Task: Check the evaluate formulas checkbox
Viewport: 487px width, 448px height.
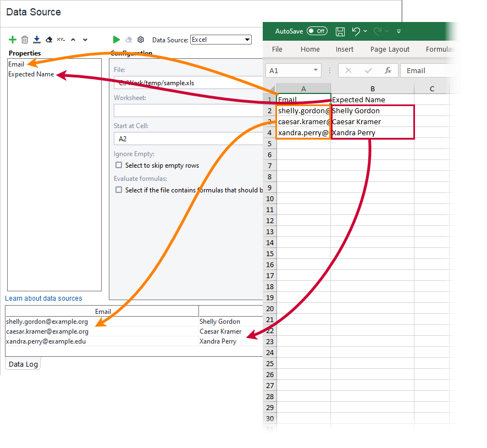Action: (x=119, y=190)
